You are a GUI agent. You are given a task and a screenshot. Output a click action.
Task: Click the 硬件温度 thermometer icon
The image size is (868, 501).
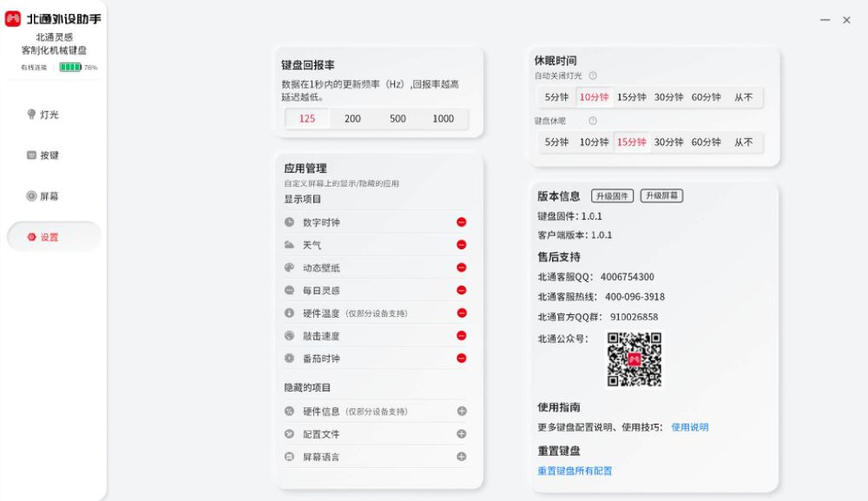pyautogui.click(x=289, y=313)
